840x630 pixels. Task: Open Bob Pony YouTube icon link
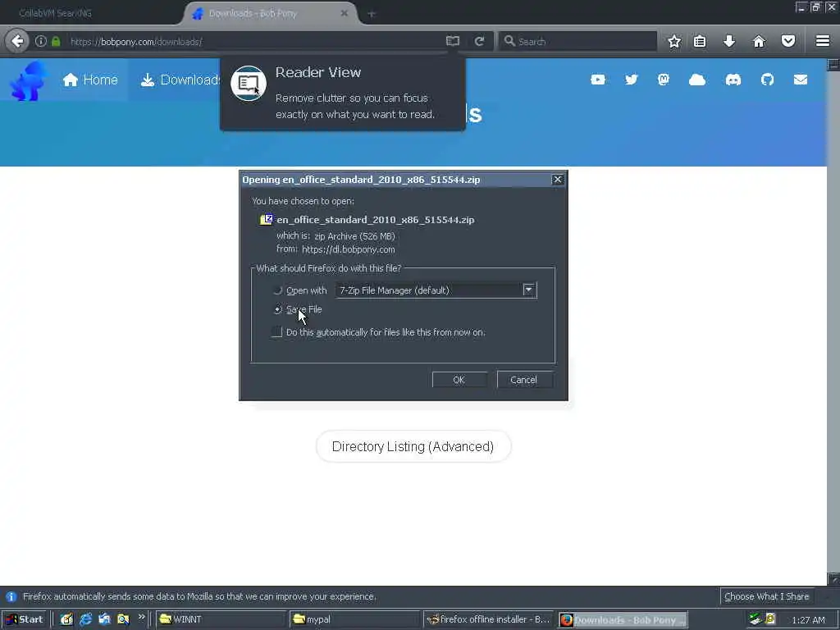(x=598, y=80)
